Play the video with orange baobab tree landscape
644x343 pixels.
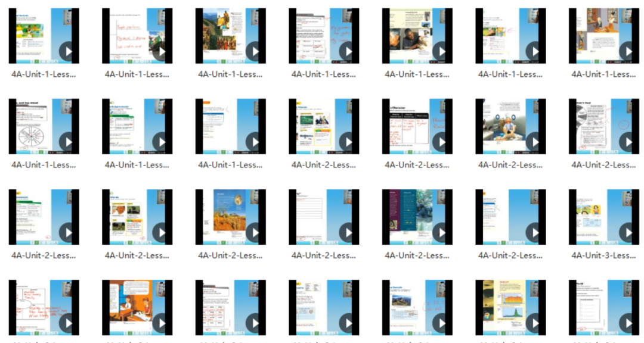click(254, 233)
